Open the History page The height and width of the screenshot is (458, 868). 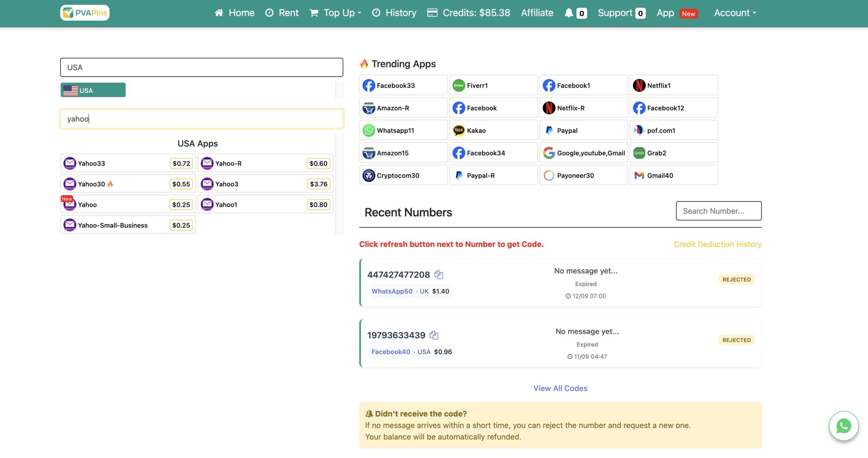coord(394,13)
